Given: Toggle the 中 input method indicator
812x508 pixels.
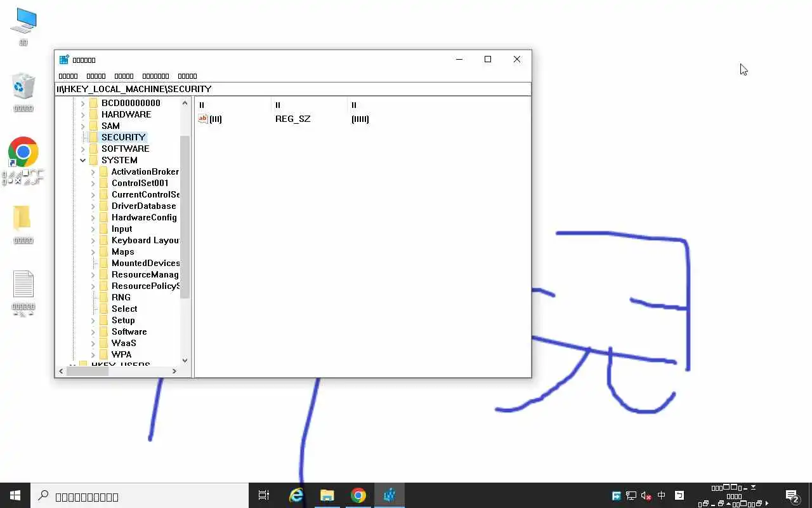Looking at the screenshot, I should pos(662,495).
